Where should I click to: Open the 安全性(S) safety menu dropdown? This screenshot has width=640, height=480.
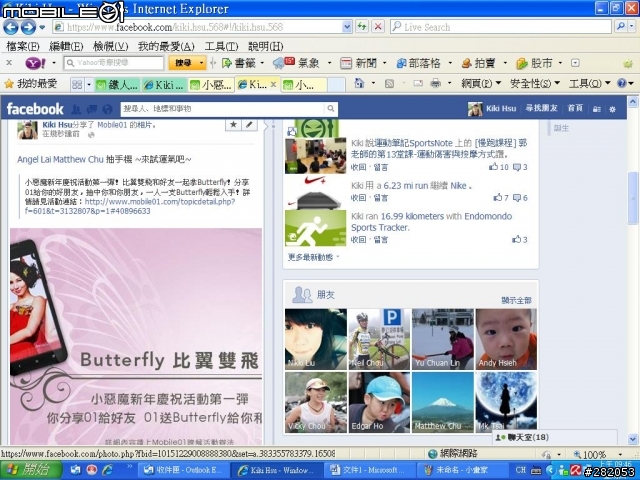click(x=535, y=83)
